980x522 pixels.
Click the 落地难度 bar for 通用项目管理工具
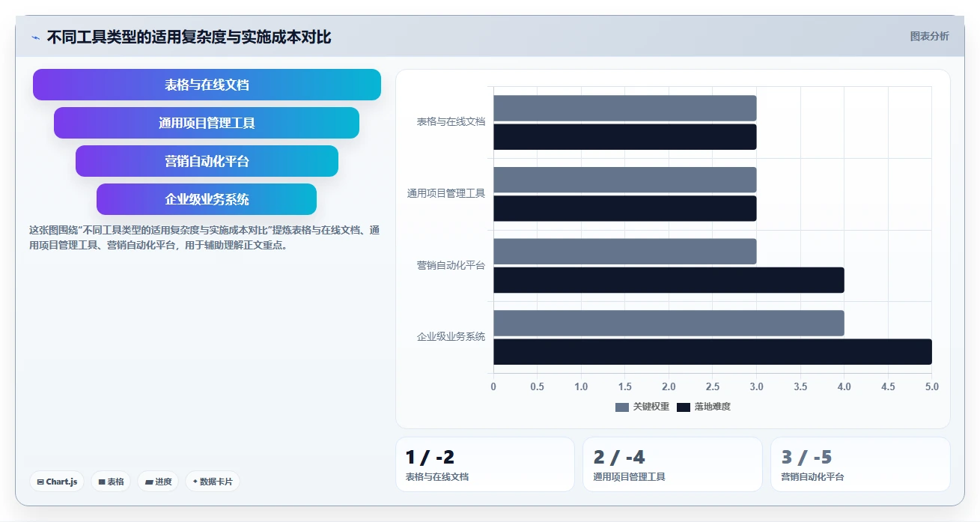point(624,208)
